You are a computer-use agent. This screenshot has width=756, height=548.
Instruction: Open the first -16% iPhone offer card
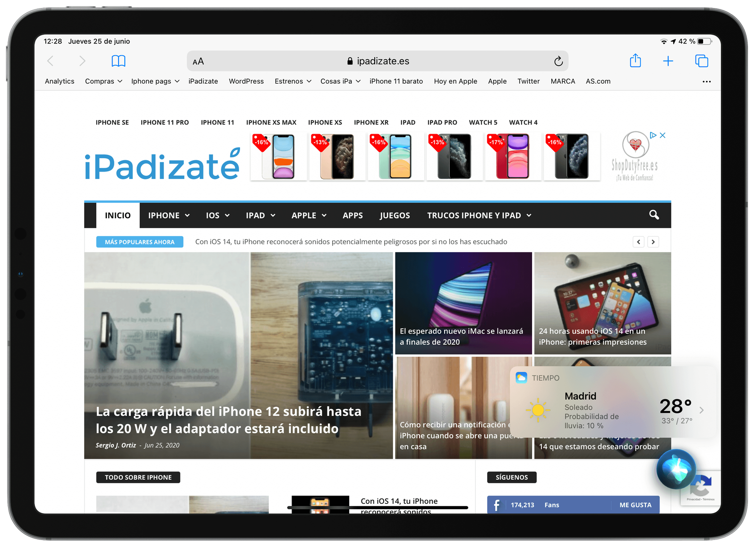point(279,156)
